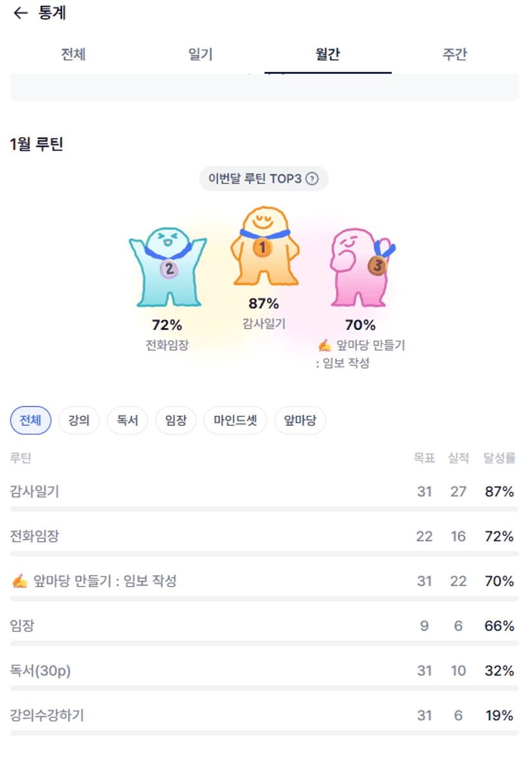
Task: Choose the 마인드셋 filter chip
Action: (x=235, y=421)
